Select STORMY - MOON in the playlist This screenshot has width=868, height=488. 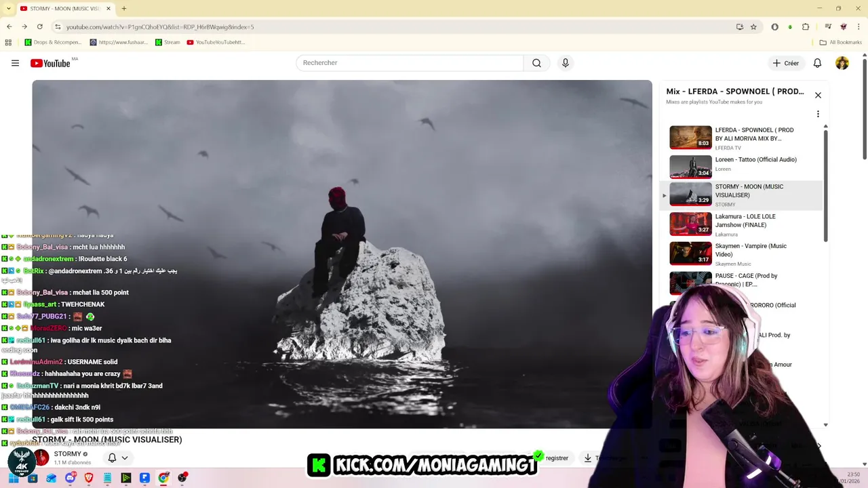click(x=742, y=195)
